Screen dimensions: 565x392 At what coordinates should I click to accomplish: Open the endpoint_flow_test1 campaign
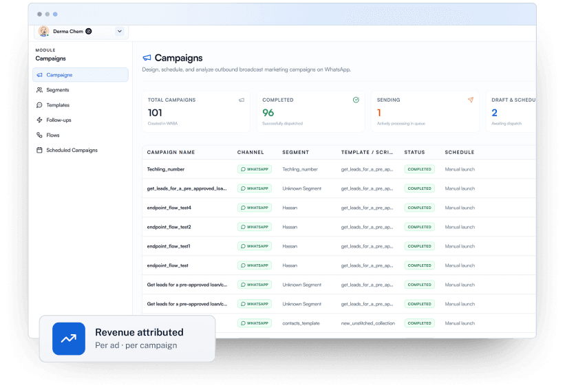pos(169,247)
